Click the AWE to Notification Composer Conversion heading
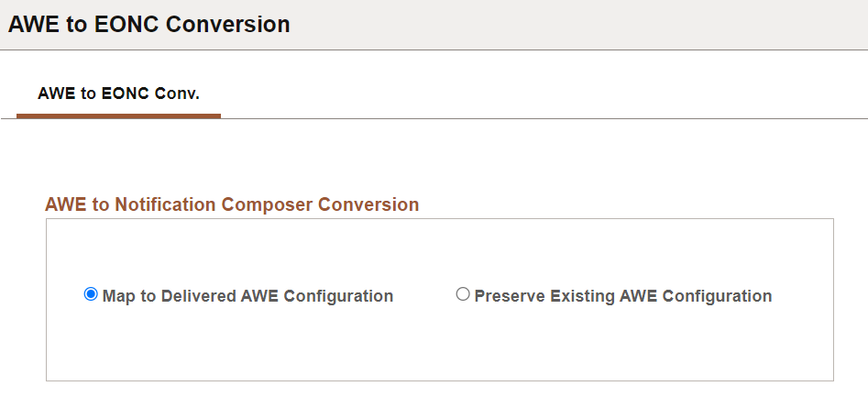 tap(232, 204)
